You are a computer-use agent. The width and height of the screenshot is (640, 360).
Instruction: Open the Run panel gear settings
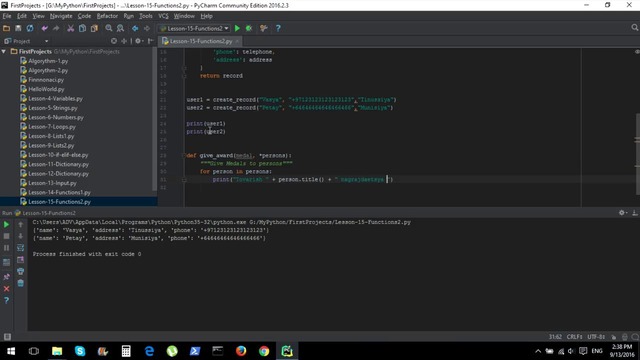pos(622,213)
